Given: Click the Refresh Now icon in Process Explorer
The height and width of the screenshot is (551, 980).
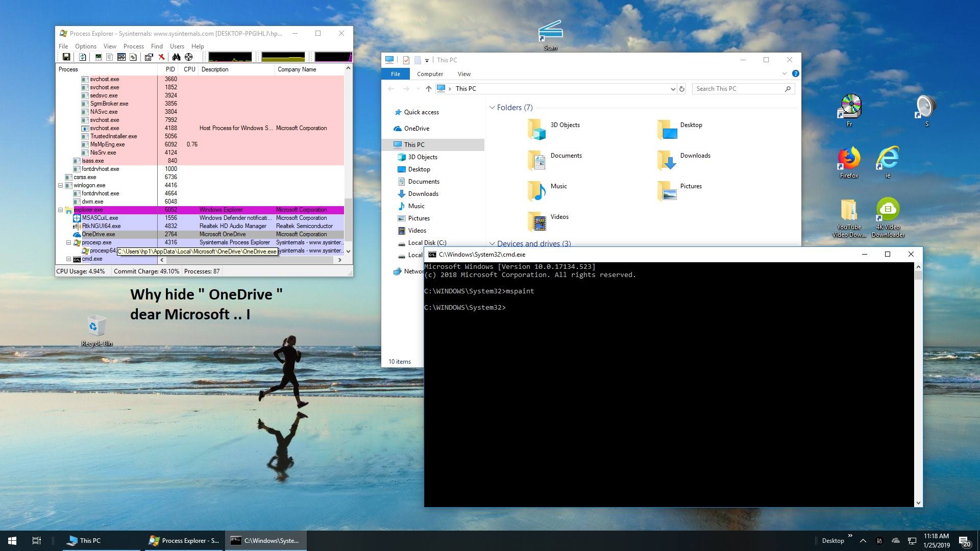Looking at the screenshot, I should pyautogui.click(x=82, y=57).
